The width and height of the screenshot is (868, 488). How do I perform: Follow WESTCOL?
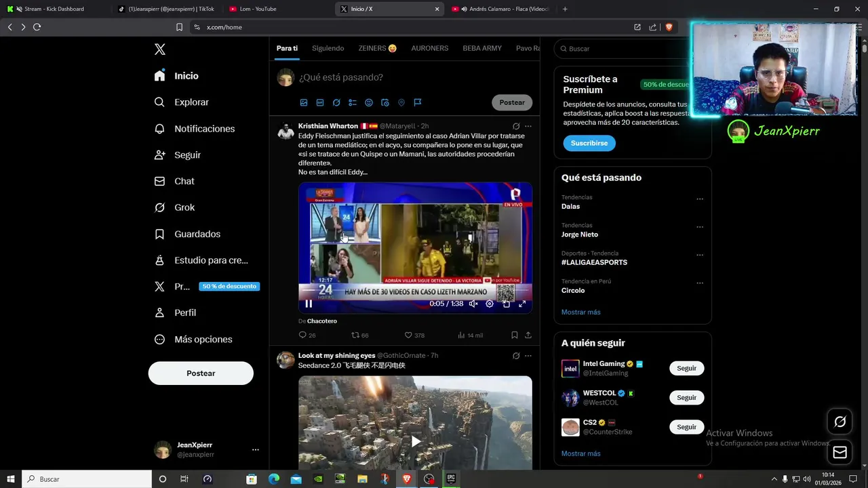pos(686,398)
